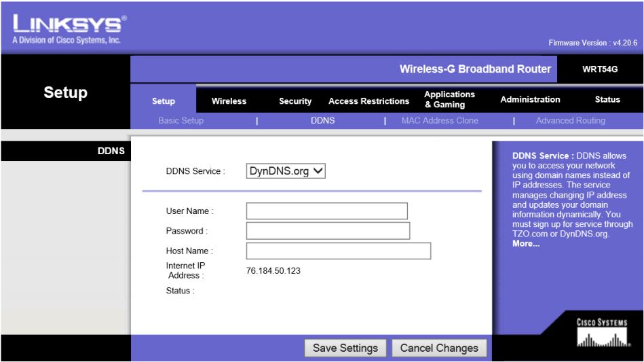Click the Host Name input field

(x=339, y=251)
